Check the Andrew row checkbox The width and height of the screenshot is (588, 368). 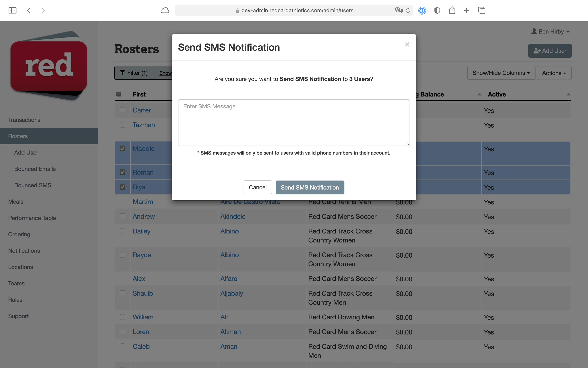point(122,216)
